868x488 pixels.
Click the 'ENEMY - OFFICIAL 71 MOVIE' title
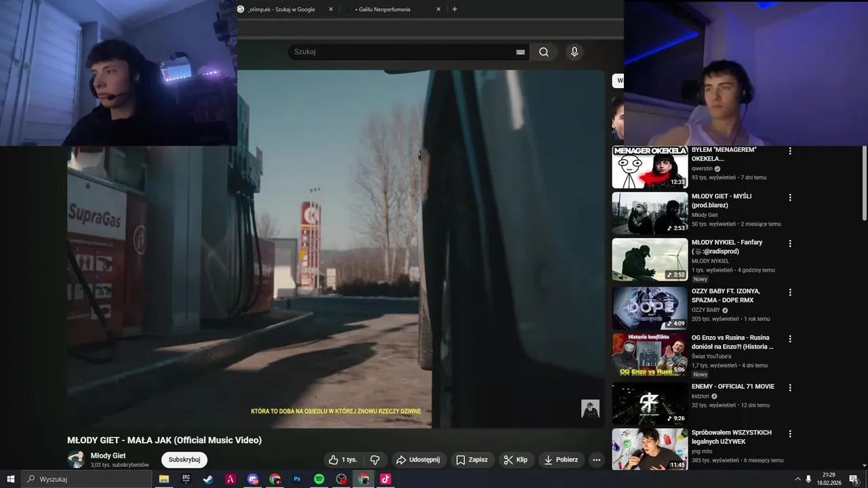(x=733, y=386)
